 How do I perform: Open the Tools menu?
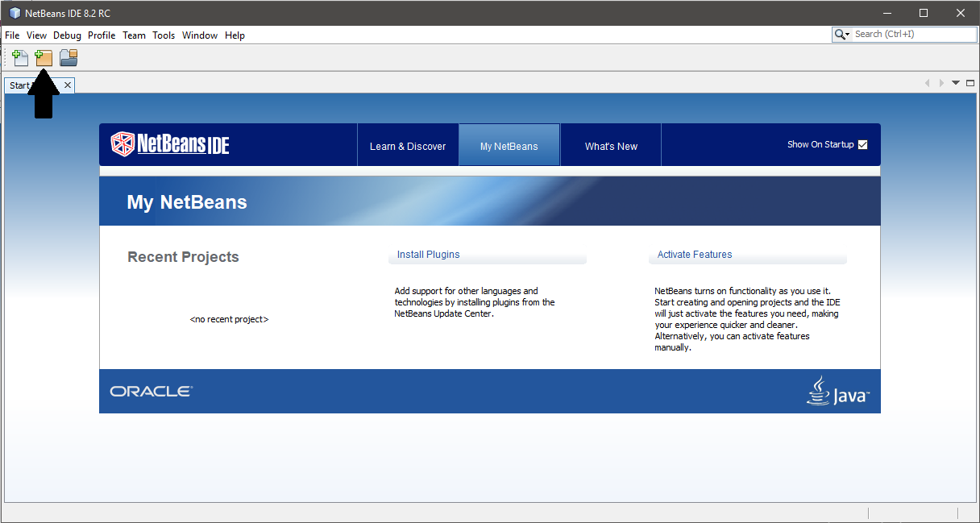pyautogui.click(x=164, y=35)
